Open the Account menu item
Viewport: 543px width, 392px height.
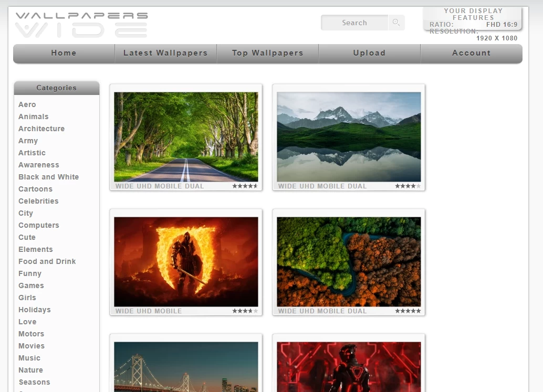[x=471, y=53]
